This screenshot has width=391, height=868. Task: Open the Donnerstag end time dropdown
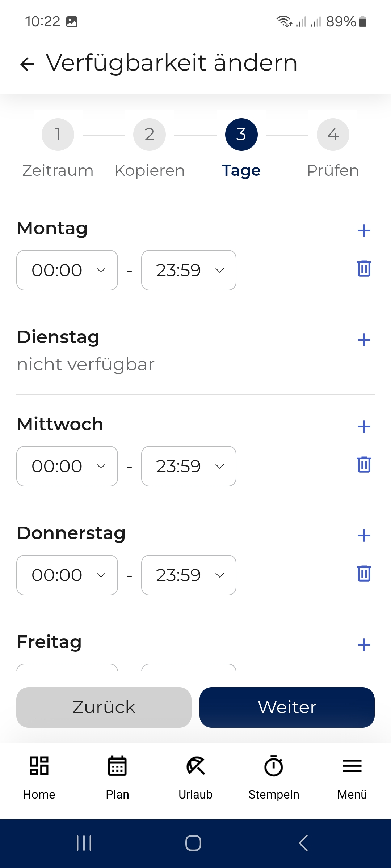[189, 575]
